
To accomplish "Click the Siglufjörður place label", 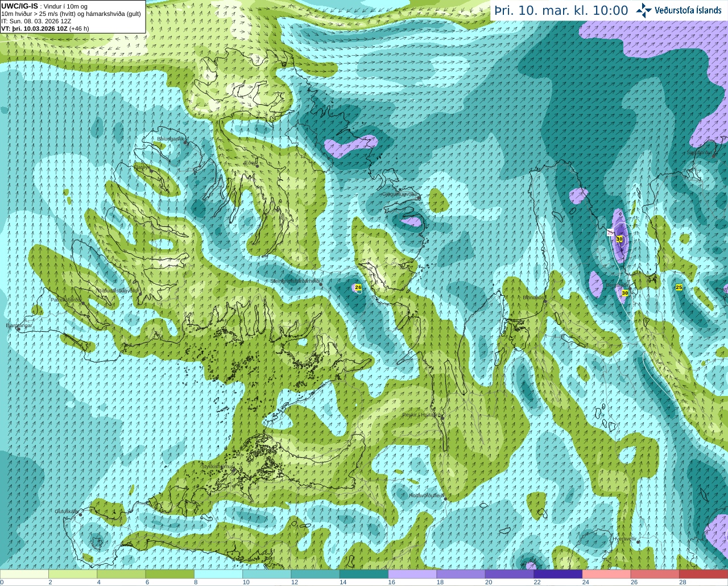I will point(700,152).
